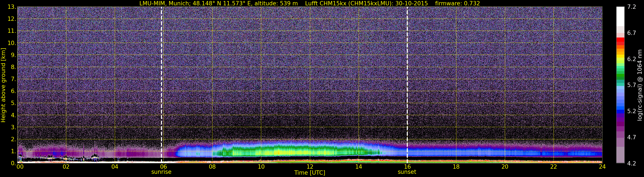Click the height axis tick label '2.'
This screenshot has width=644, height=177.
click(x=13, y=139)
